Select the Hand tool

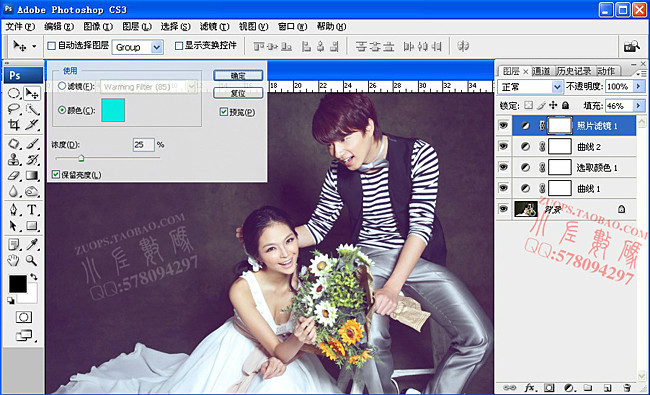click(x=14, y=260)
